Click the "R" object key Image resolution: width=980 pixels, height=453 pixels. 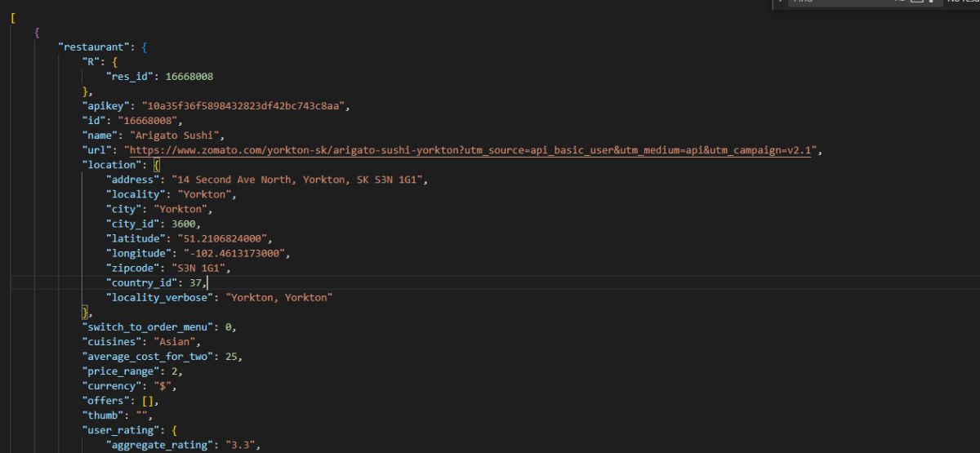click(x=93, y=62)
